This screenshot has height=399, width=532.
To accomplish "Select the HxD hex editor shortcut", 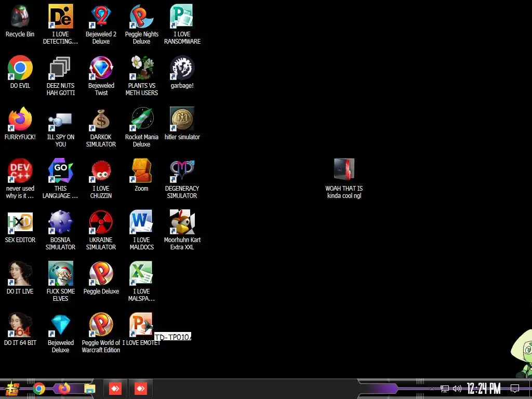I will tap(20, 222).
